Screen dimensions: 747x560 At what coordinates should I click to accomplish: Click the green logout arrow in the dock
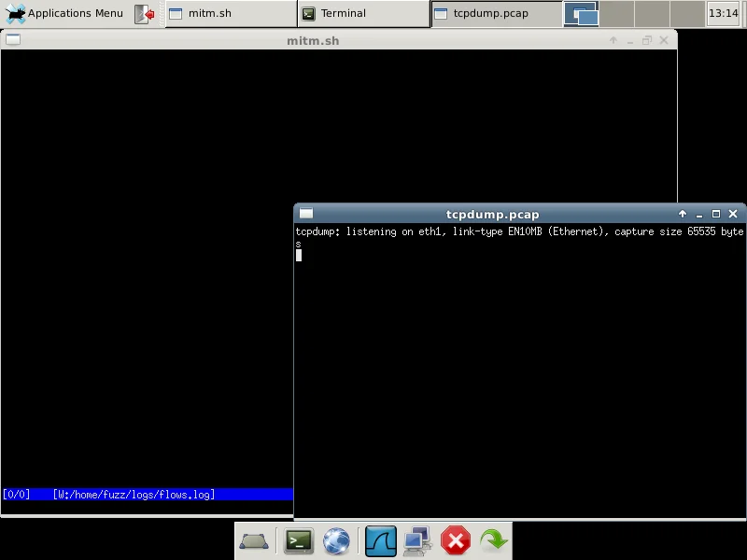point(493,540)
